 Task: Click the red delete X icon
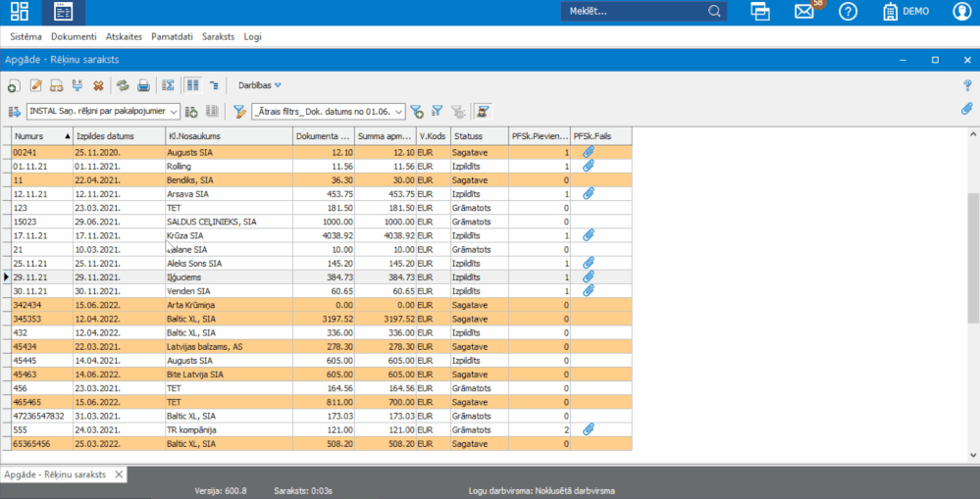pyautogui.click(x=99, y=85)
